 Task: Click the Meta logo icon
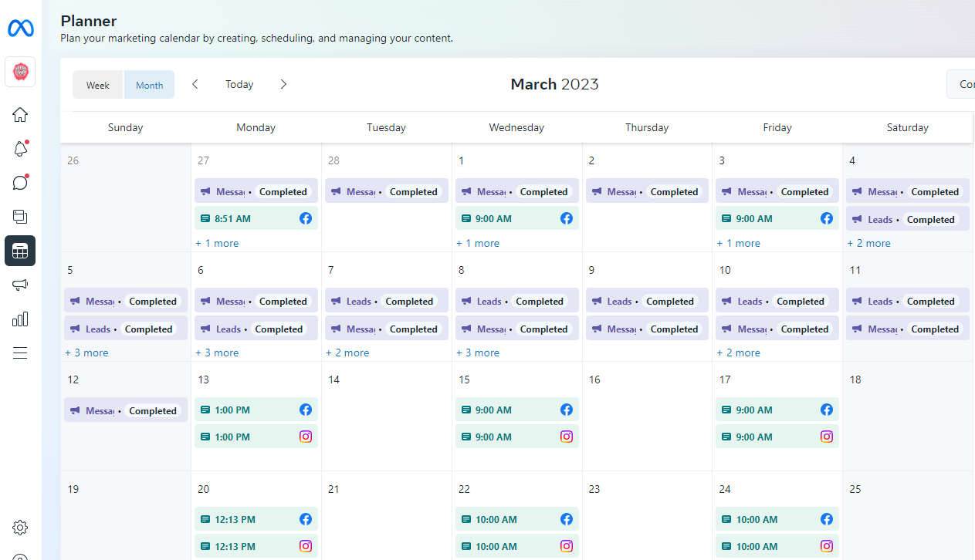coord(20,29)
